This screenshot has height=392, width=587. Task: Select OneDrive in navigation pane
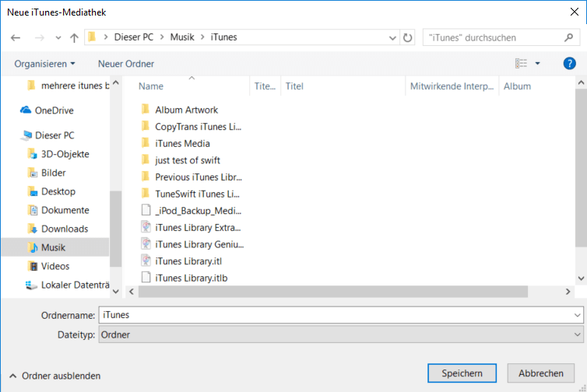coord(47,110)
